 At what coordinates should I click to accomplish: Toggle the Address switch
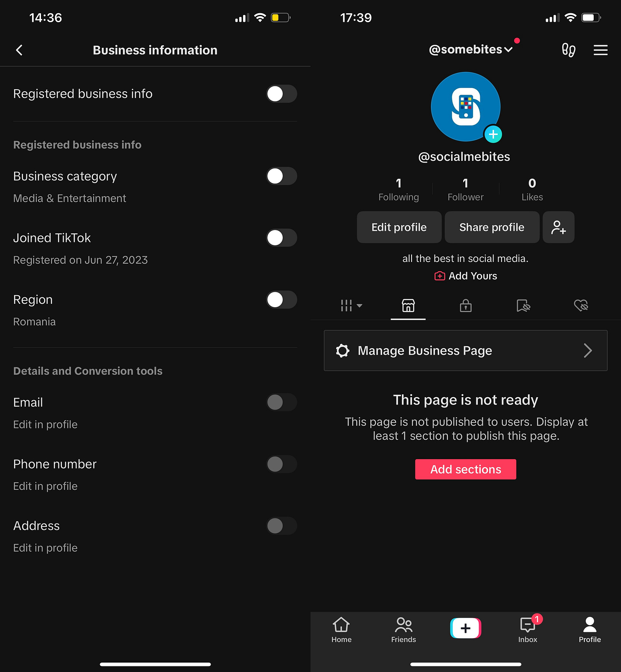[281, 526]
